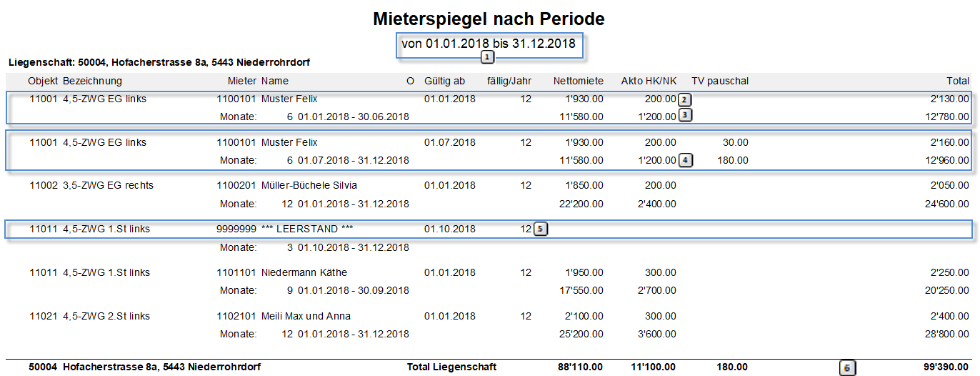This screenshot has width=980, height=376.
Task: Click the property net rent sum '88'110.00'
Action: [x=580, y=367]
